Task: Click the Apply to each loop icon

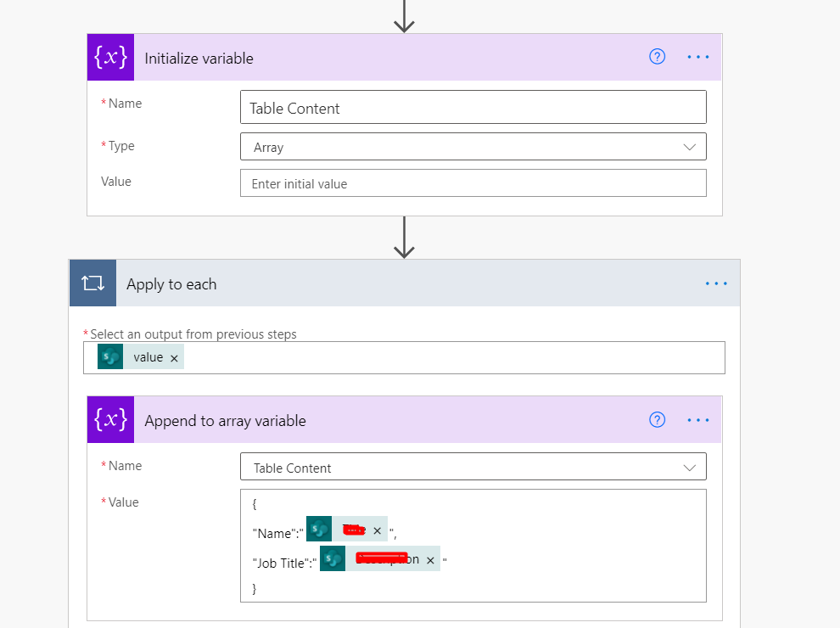Action: click(x=92, y=283)
